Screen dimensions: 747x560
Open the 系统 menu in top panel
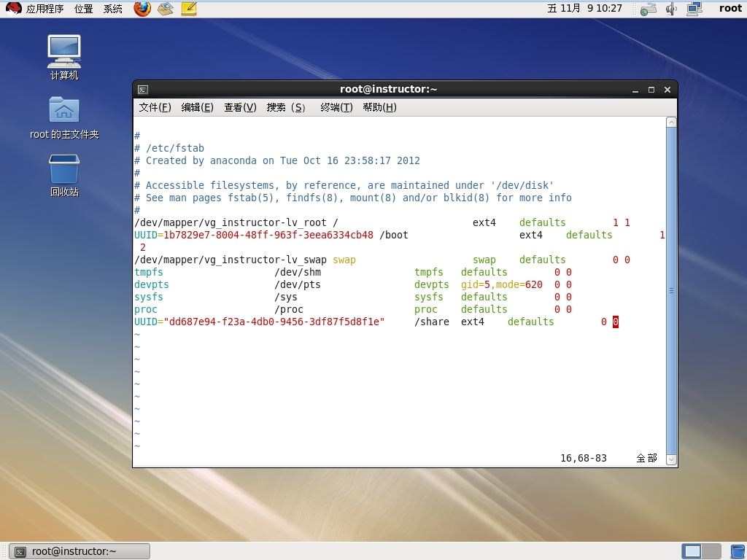tap(113, 9)
